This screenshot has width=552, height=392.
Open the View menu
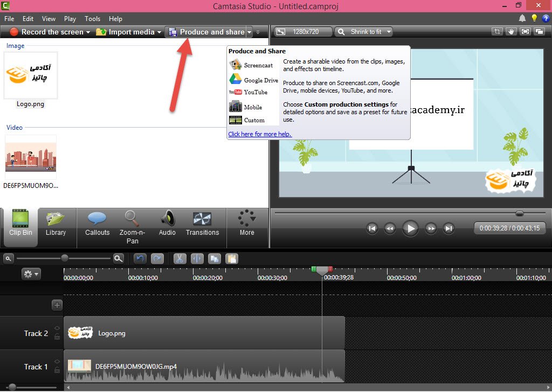[x=49, y=19]
